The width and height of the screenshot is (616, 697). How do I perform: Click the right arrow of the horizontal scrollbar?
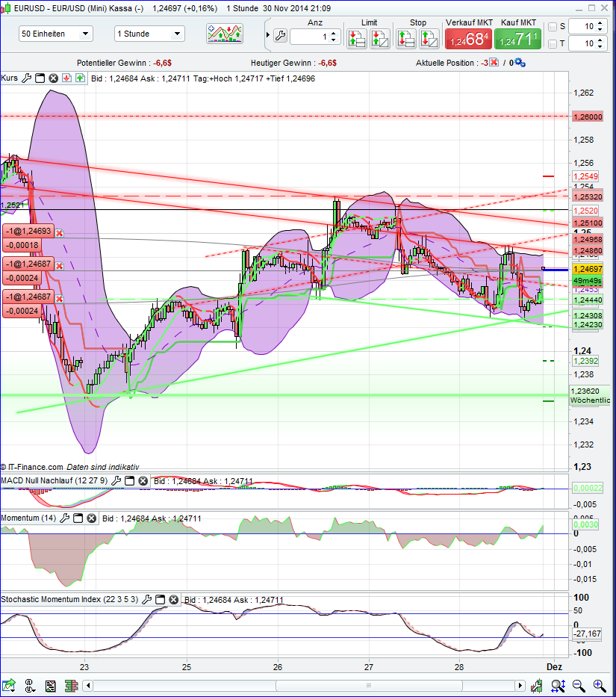[x=520, y=685]
